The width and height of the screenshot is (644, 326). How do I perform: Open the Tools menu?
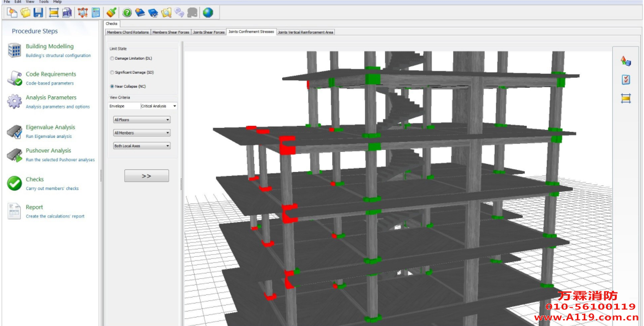click(x=43, y=2)
